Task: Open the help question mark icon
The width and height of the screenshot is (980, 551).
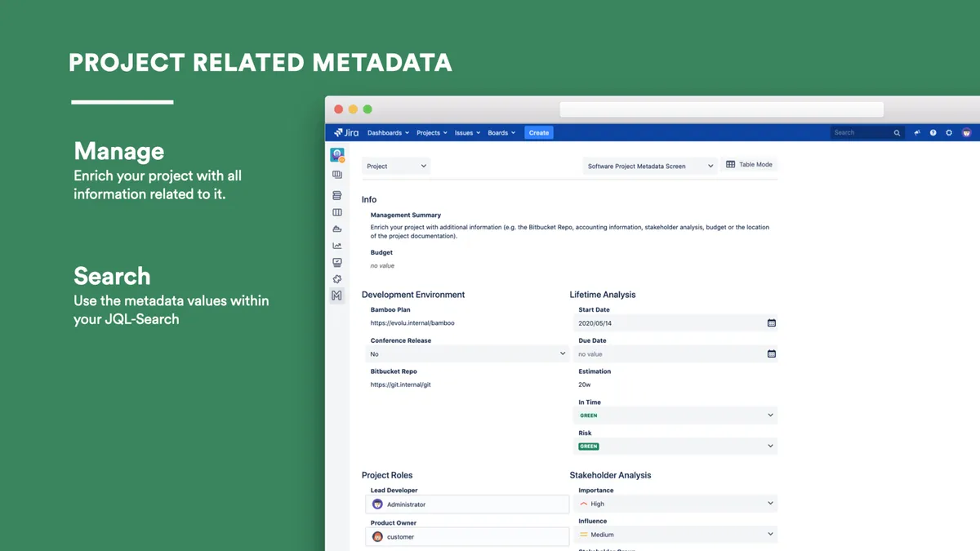Action: (933, 132)
